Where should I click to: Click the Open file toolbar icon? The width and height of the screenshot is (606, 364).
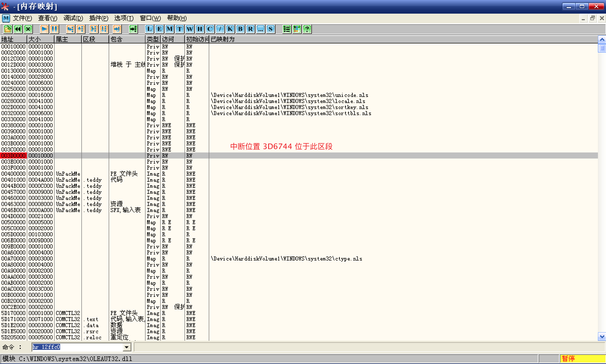click(x=8, y=29)
